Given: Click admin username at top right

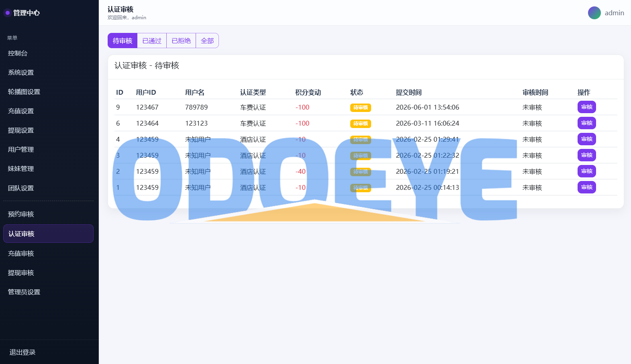Looking at the screenshot, I should [x=615, y=13].
